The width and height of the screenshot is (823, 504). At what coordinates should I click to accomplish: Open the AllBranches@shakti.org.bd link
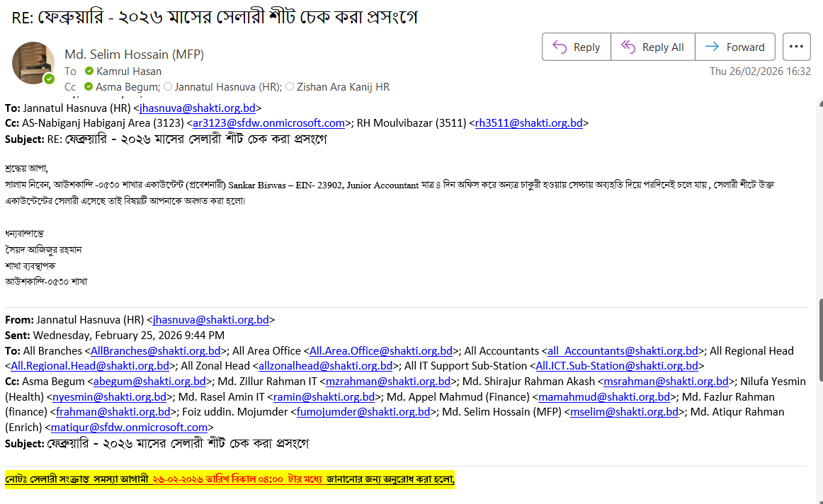(156, 350)
